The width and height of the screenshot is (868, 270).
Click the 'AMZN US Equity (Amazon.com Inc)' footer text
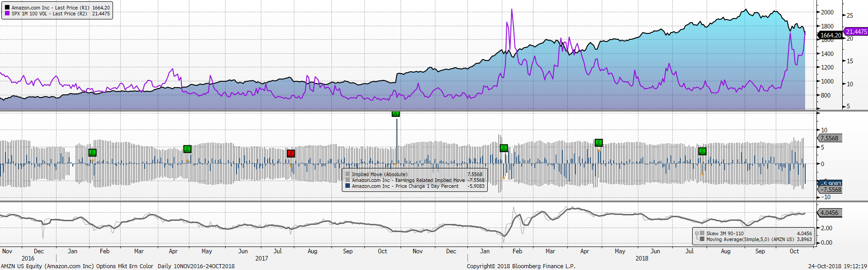click(47, 266)
